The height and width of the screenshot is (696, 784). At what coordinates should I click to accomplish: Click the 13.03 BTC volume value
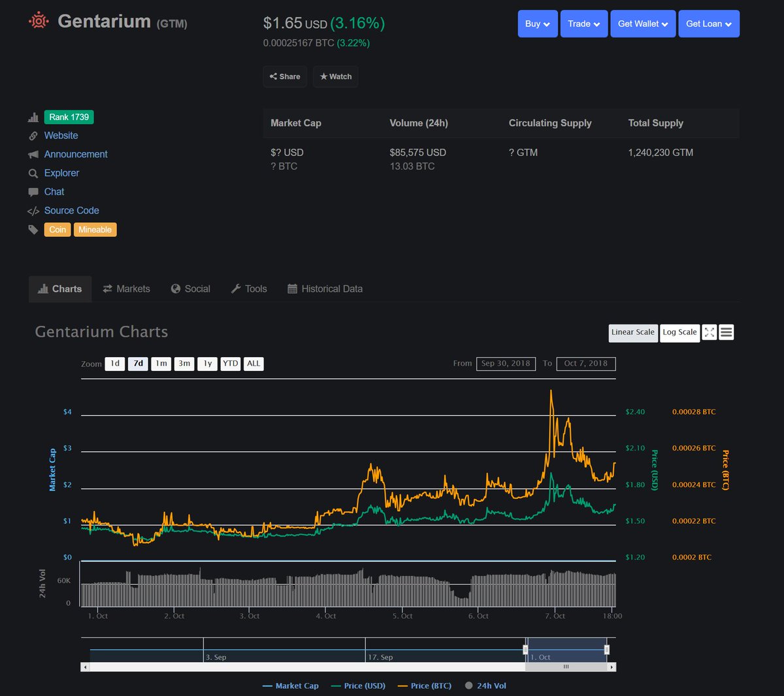(412, 166)
